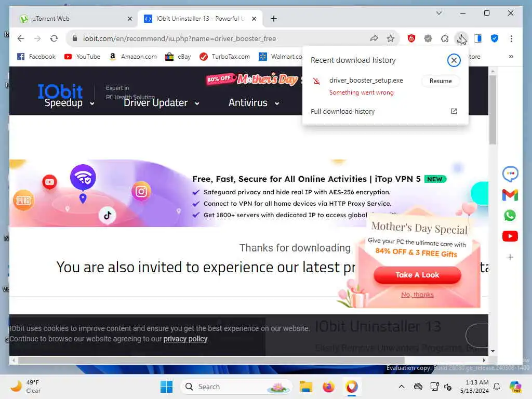Click the horizontal scrollbar thumb
This screenshot has height=399, width=532.
click(211, 361)
